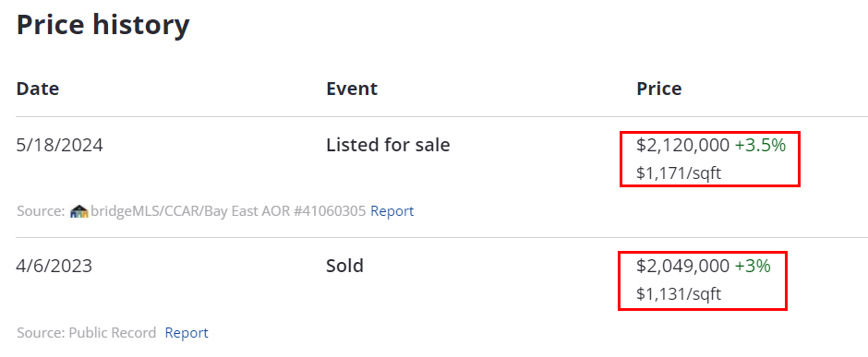Click the Event column header

pos(352,89)
